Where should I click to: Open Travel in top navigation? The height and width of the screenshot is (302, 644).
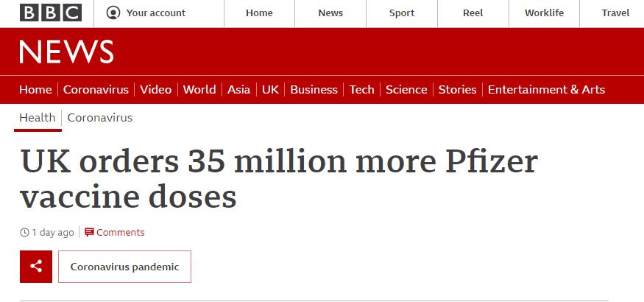click(x=615, y=13)
